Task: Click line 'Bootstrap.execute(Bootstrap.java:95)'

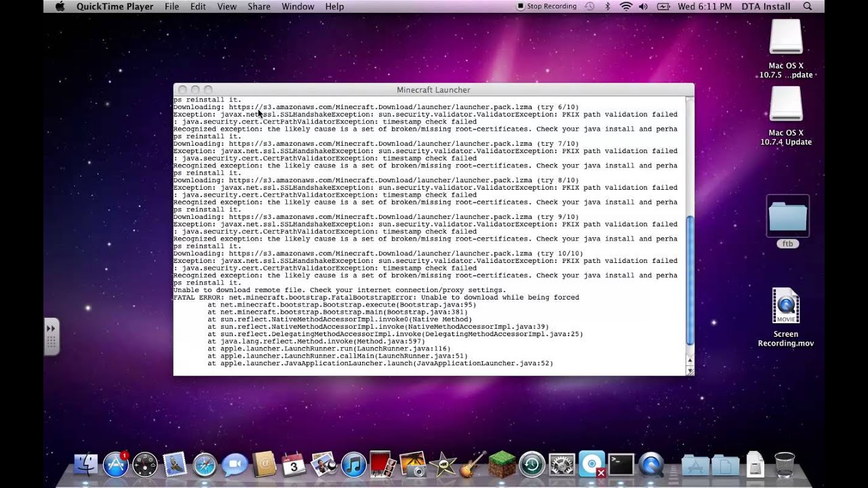Action: pyautogui.click(x=342, y=305)
